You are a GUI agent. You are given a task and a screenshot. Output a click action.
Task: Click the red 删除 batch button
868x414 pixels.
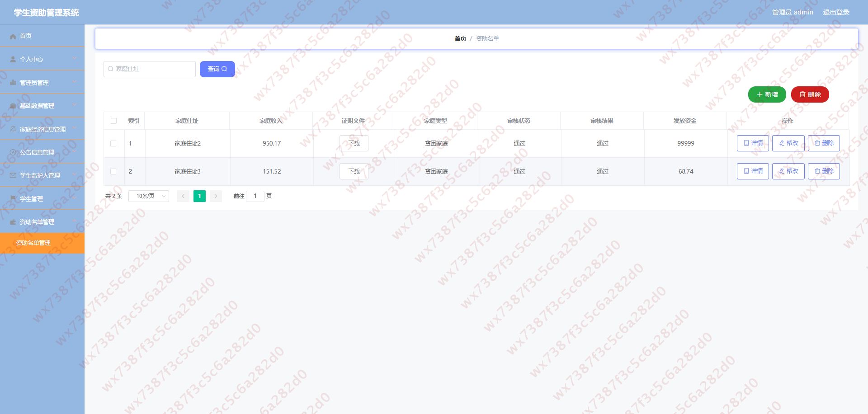click(810, 94)
